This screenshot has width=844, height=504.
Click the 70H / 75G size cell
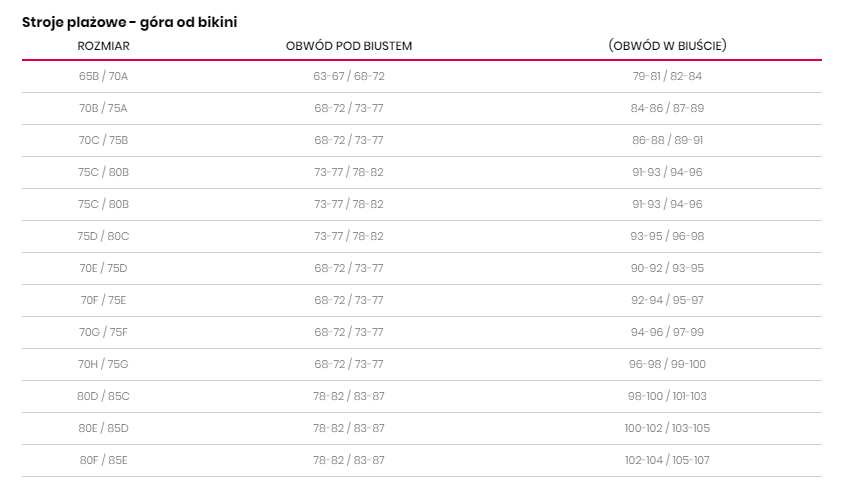pyautogui.click(x=104, y=364)
